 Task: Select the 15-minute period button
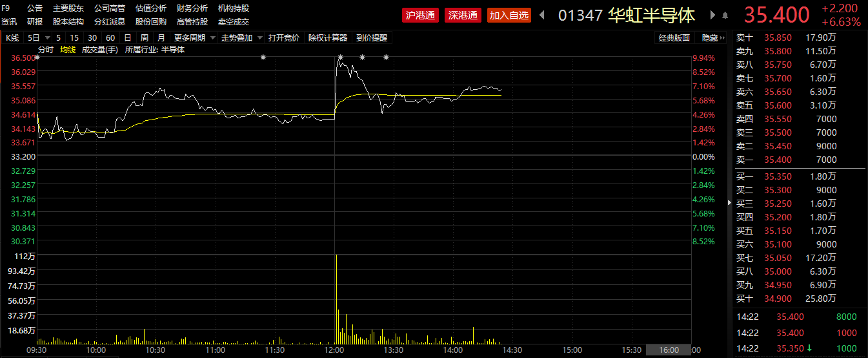(x=75, y=38)
